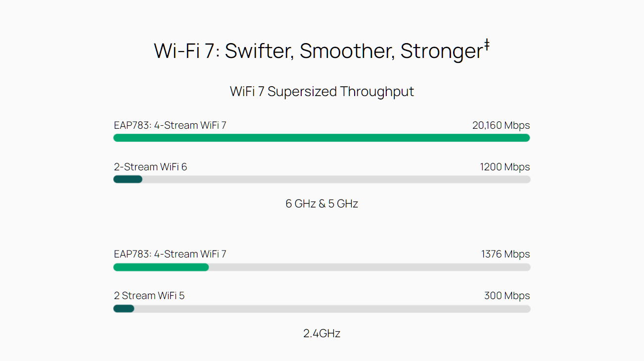Click the 2.4GHz caption at the bottom
This screenshot has height=361, width=644.
click(322, 333)
